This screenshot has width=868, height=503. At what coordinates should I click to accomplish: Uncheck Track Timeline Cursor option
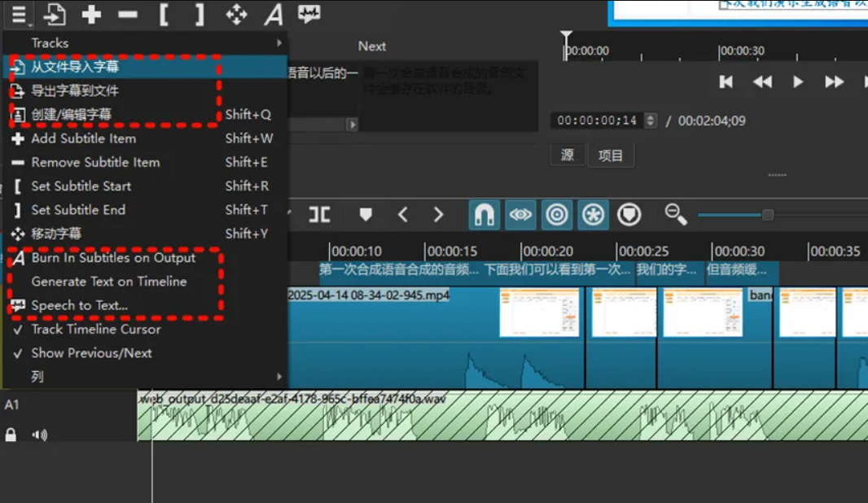pos(95,330)
